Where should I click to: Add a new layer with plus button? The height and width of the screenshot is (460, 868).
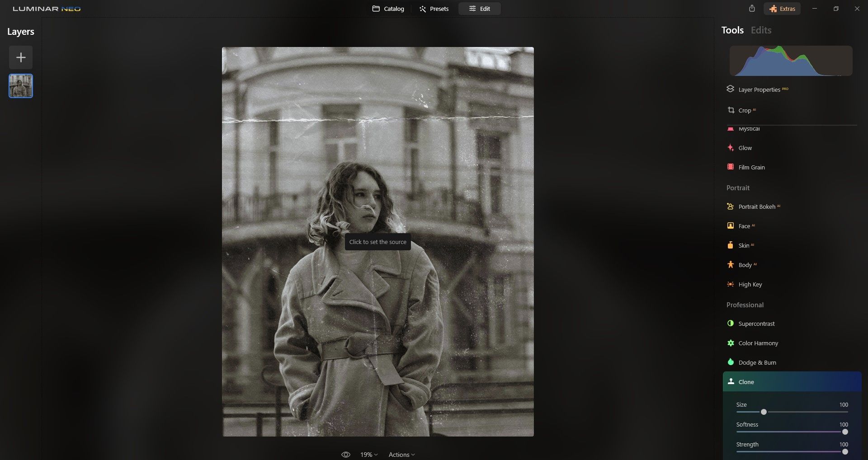click(21, 57)
